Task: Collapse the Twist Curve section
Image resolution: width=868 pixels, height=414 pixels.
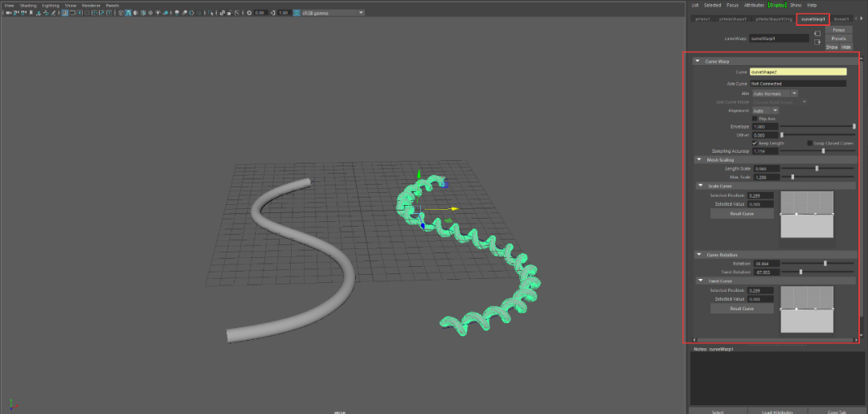Action: pos(700,281)
